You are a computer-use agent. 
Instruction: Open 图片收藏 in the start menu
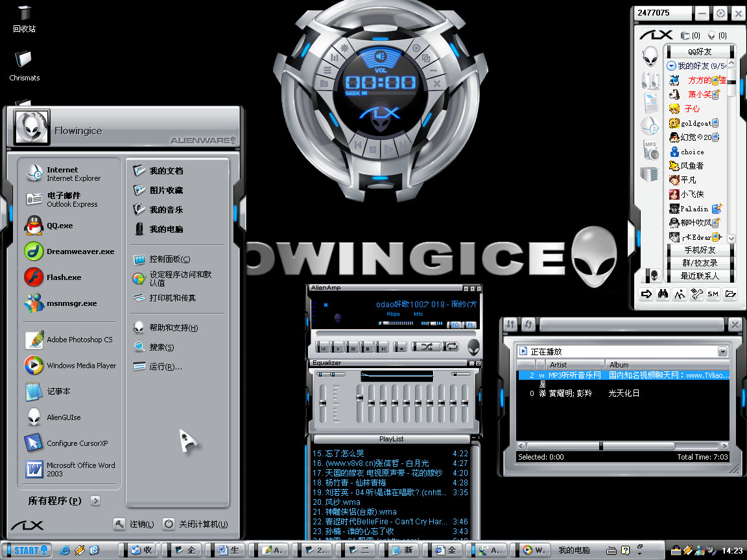coord(158,190)
